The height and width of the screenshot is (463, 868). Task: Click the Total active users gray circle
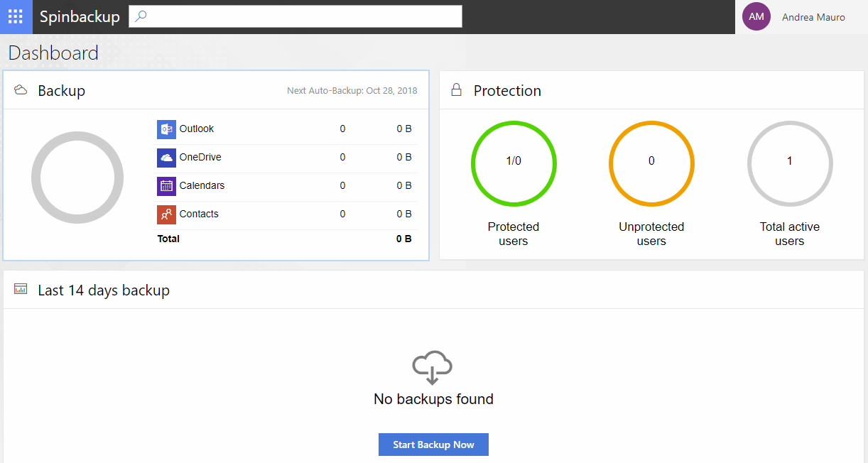pyautogui.click(x=790, y=163)
